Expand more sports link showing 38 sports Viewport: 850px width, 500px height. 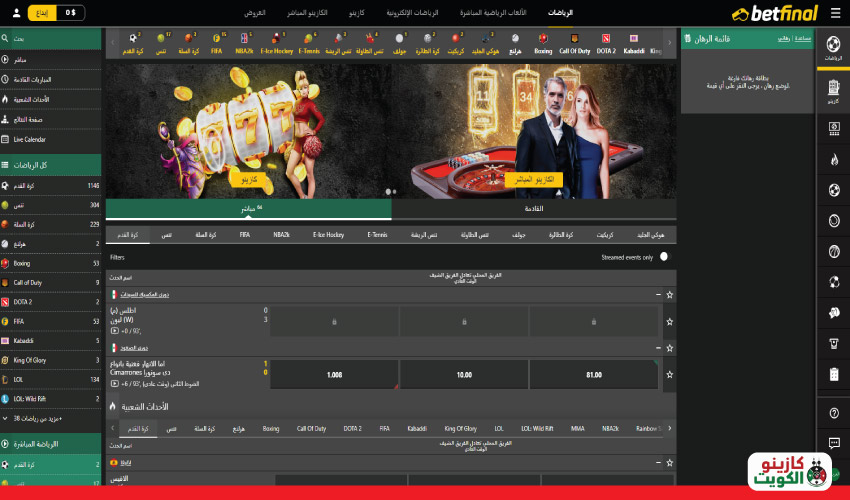(x=40, y=418)
